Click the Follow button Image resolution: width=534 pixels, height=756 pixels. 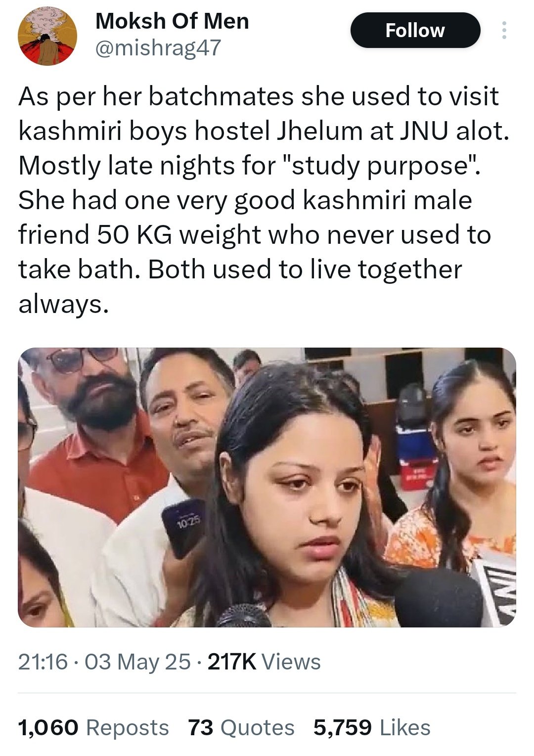click(x=415, y=30)
